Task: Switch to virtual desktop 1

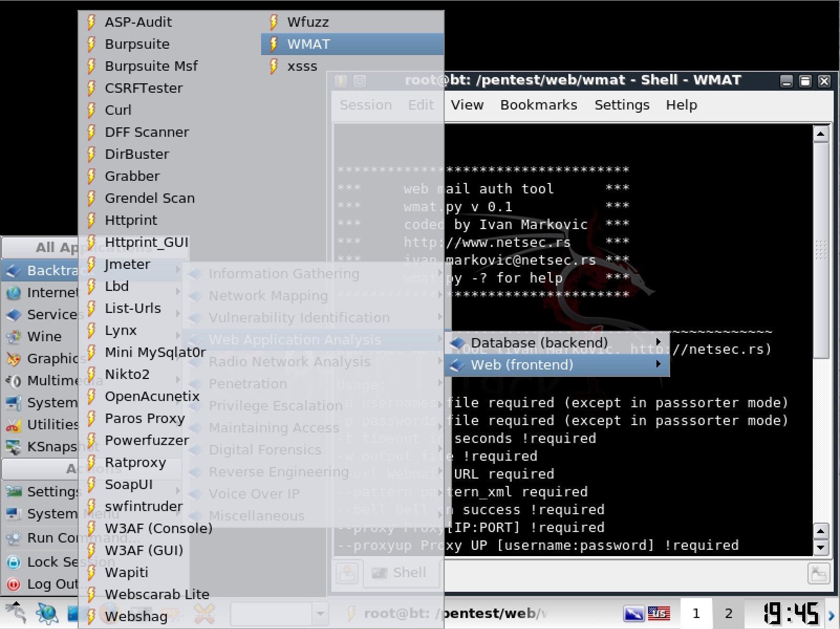Action: click(x=696, y=613)
